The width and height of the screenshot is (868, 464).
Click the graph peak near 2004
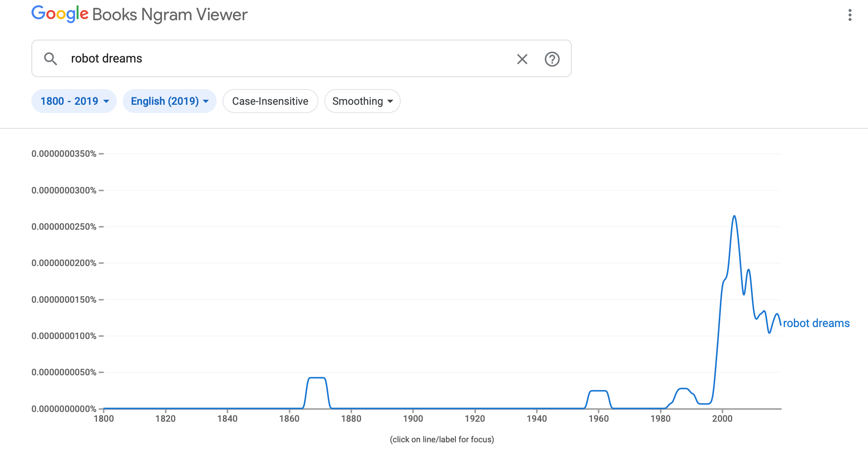734,216
